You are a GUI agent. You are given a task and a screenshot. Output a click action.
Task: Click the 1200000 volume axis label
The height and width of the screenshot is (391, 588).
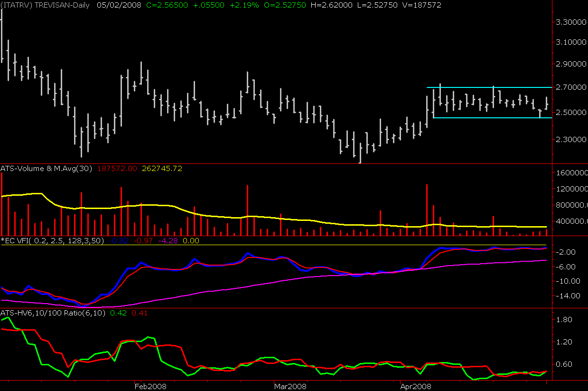(x=569, y=189)
